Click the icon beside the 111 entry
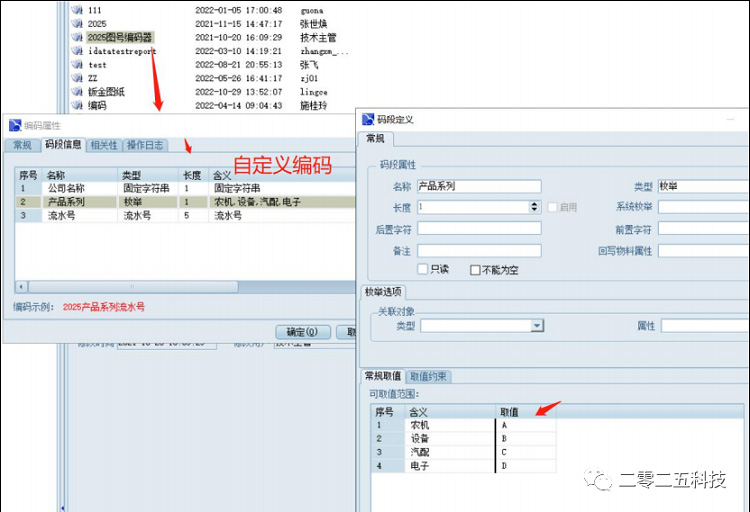750x512 pixels. tap(77, 10)
